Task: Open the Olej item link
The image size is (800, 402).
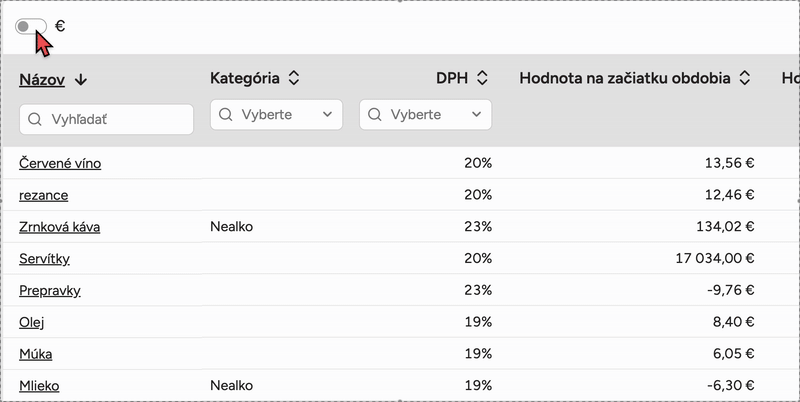Action: tap(31, 322)
